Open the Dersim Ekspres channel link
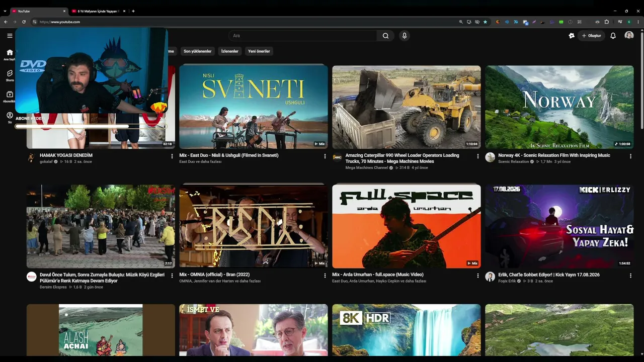The height and width of the screenshot is (362, 644). (53, 287)
